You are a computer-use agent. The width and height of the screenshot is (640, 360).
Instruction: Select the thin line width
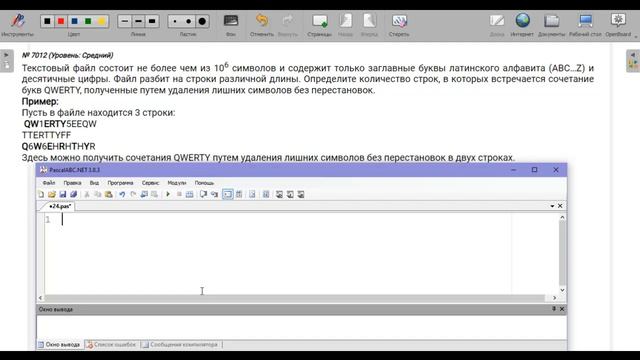pos(125,21)
